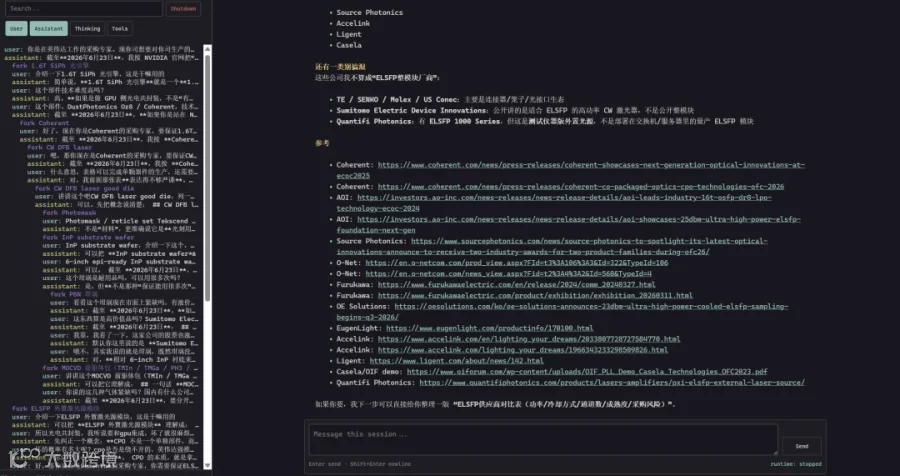
Task: Select user row starting '讲讲这个吧CW DFB laser good die'
Action: [x=115, y=196]
